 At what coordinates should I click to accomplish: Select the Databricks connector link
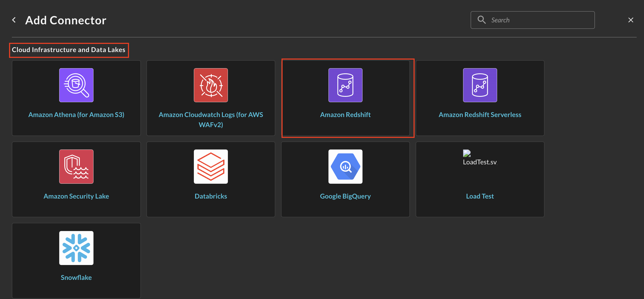(x=211, y=196)
